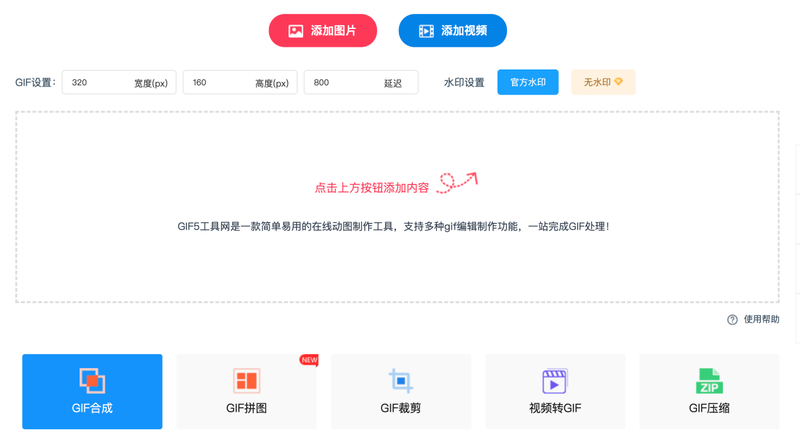Select the 无水印 no-watermark option
Image resolution: width=800 pixels, height=442 pixels.
click(x=603, y=82)
